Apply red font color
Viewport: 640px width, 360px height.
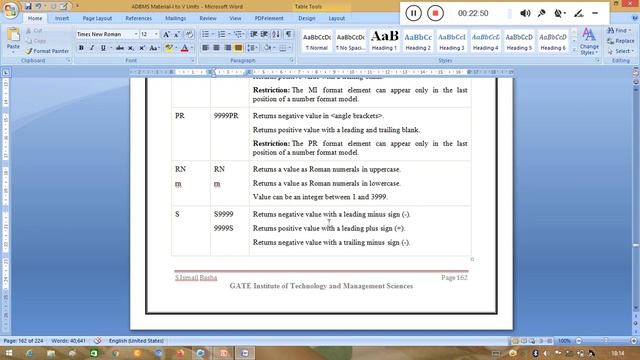pyautogui.click(x=184, y=48)
